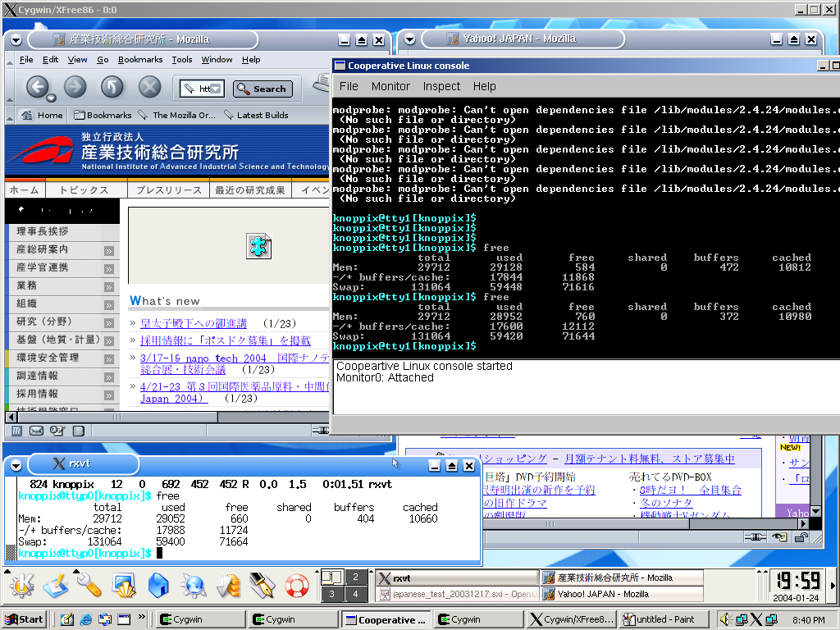Image resolution: width=840 pixels, height=630 pixels.
Task: Select the トピックス tab on the AIST page
Action: (84, 190)
